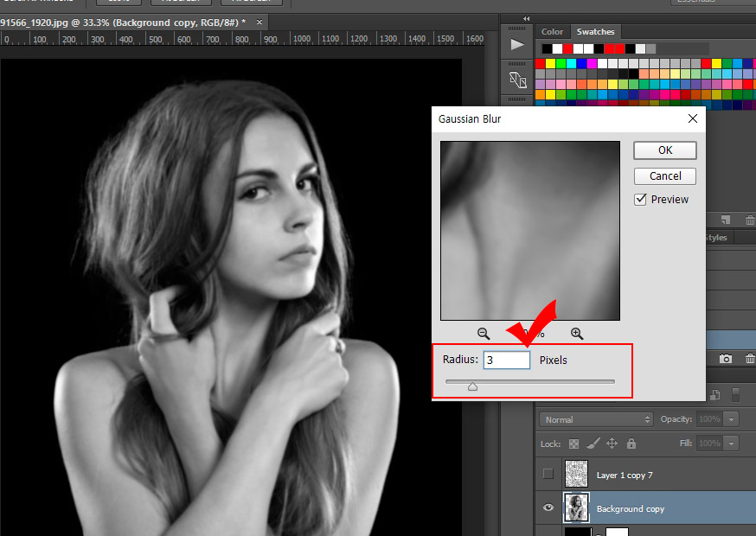Viewport: 756px width, 536px height.
Task: Hide Background copy layer with eye icon
Action: tap(548, 507)
